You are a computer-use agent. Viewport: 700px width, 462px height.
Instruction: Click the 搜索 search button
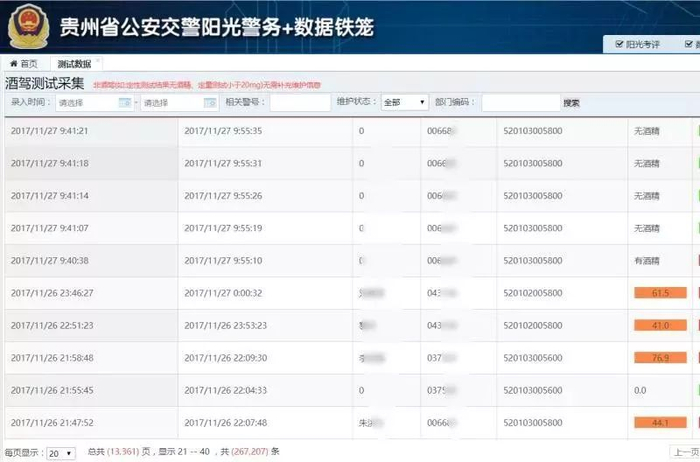tap(571, 103)
